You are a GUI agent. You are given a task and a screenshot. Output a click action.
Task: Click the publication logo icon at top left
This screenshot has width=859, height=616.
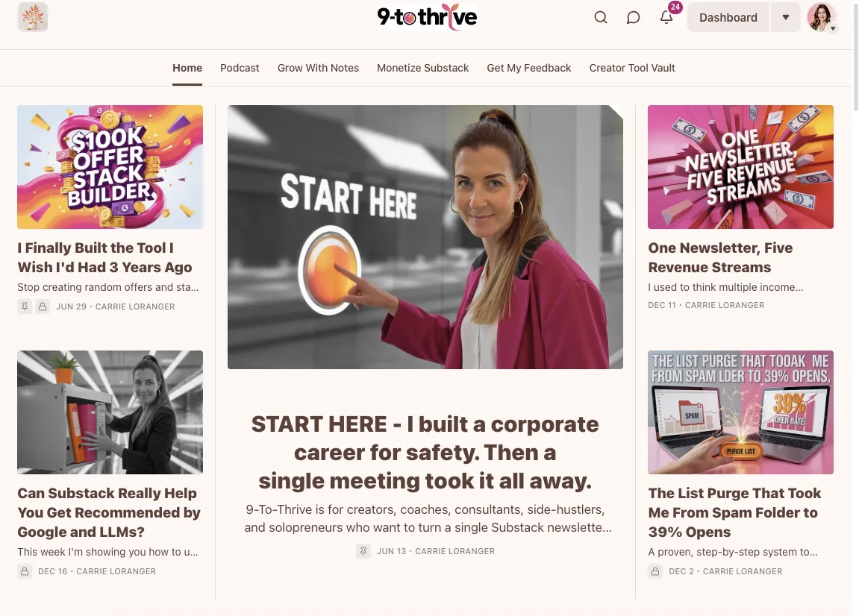coord(33,17)
